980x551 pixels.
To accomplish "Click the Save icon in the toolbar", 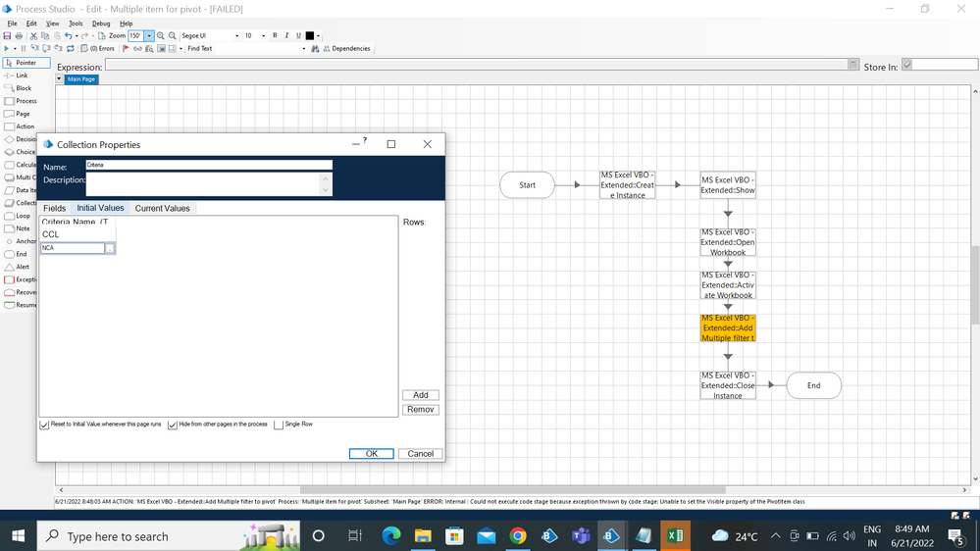I will 7,36.
